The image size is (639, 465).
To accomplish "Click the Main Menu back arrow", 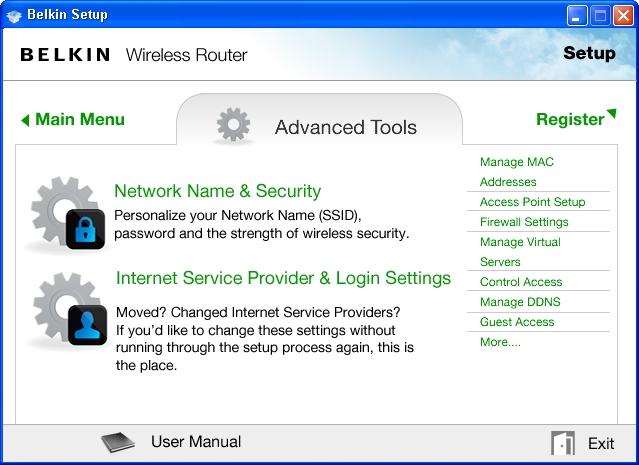I will (x=25, y=120).
